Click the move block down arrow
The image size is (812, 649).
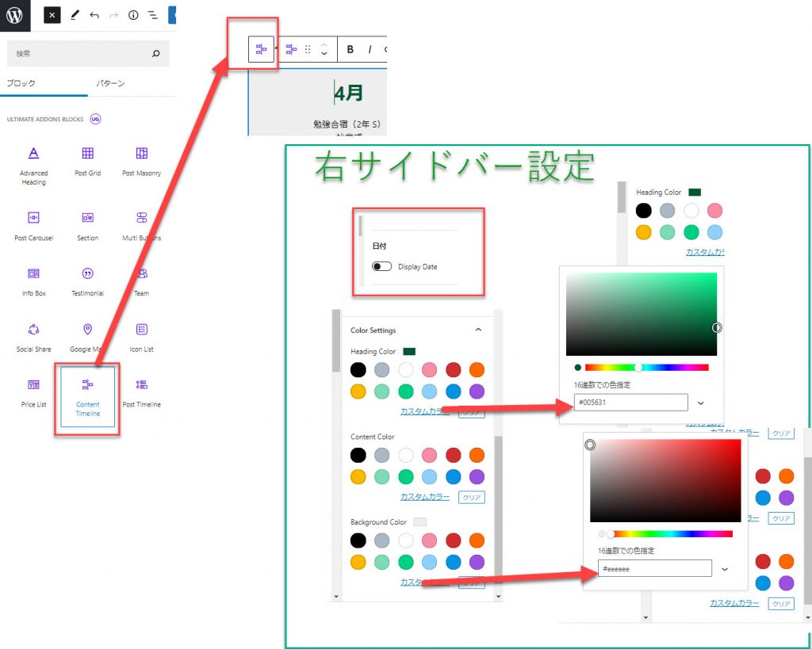[324, 54]
